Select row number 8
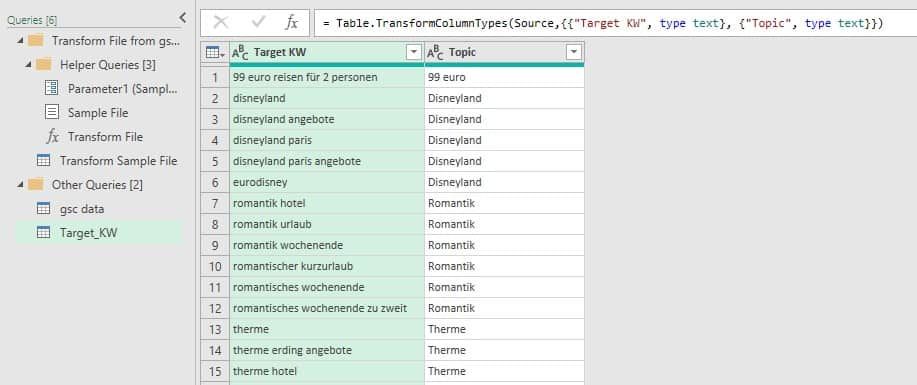 [x=215, y=224]
